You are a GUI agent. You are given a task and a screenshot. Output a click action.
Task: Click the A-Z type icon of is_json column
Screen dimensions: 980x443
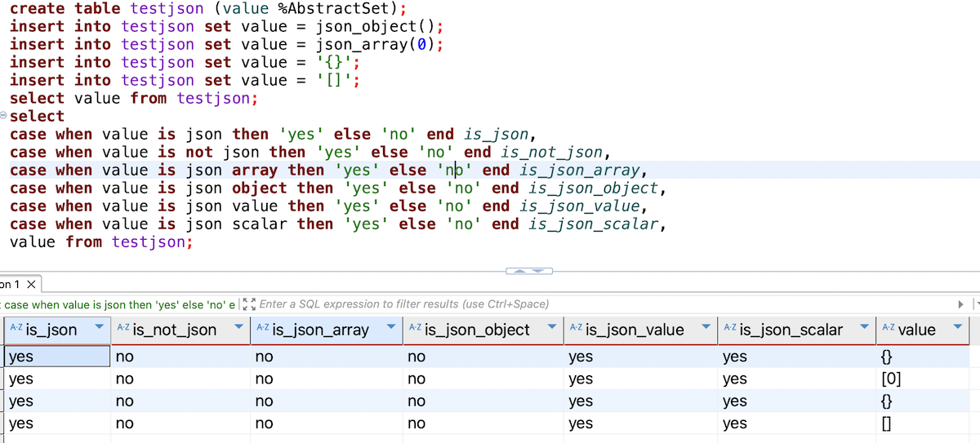[x=16, y=328]
